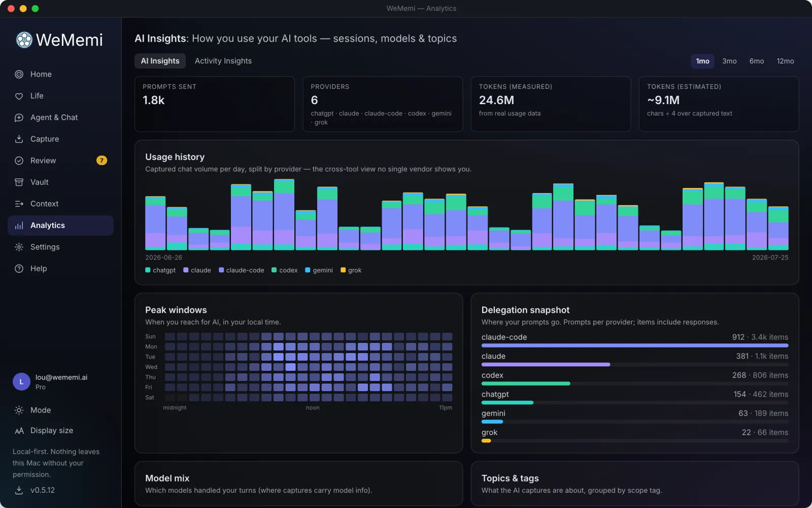812x508 pixels.
Task: Open Agent & Chat bubble icon
Action: (x=19, y=117)
